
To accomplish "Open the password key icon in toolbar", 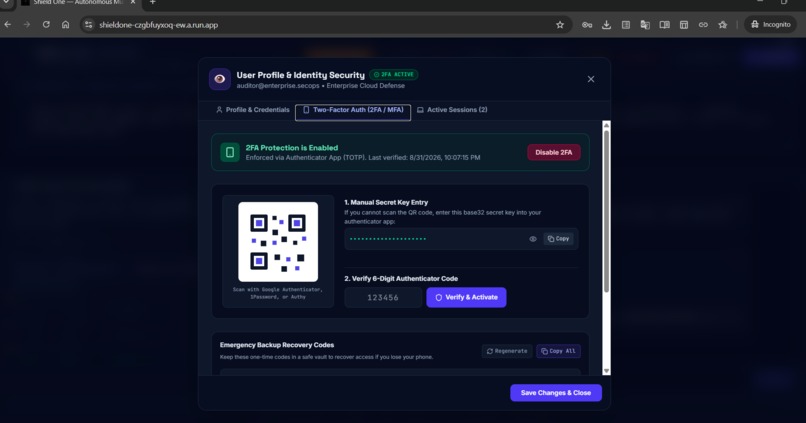I will coord(587,25).
